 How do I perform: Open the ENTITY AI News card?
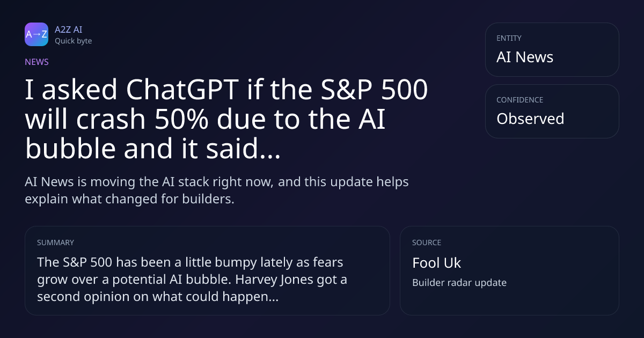[552, 49]
